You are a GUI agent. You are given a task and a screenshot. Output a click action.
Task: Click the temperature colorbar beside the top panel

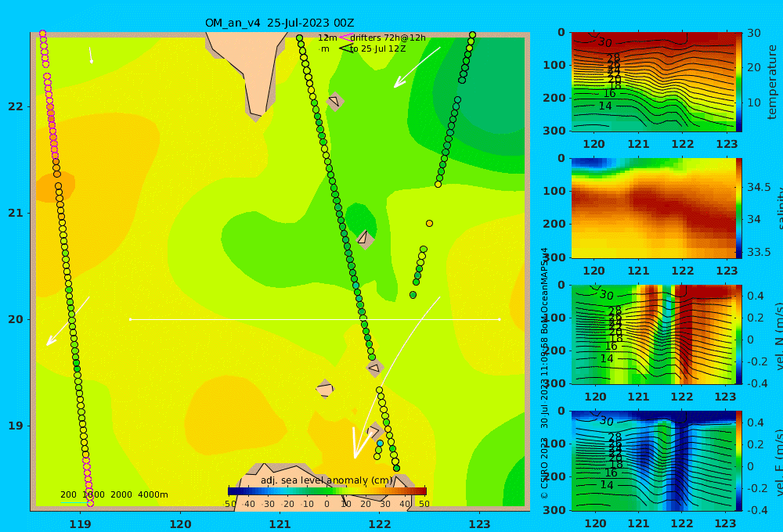click(738, 82)
